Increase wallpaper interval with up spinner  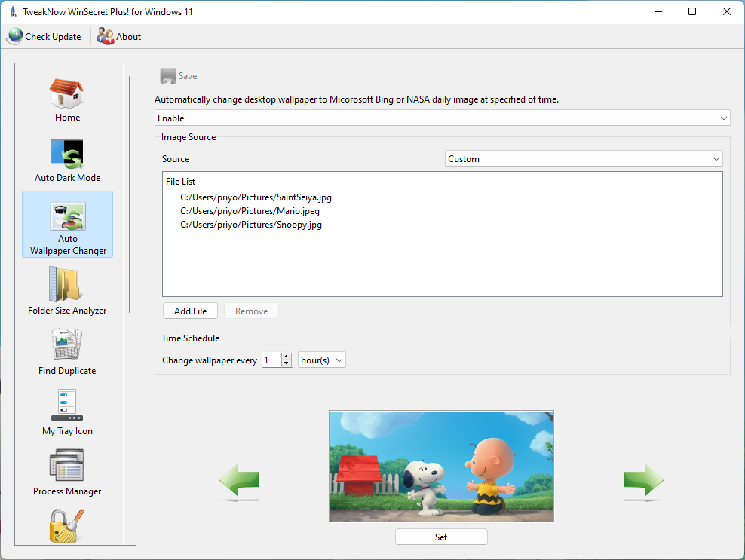(x=286, y=357)
